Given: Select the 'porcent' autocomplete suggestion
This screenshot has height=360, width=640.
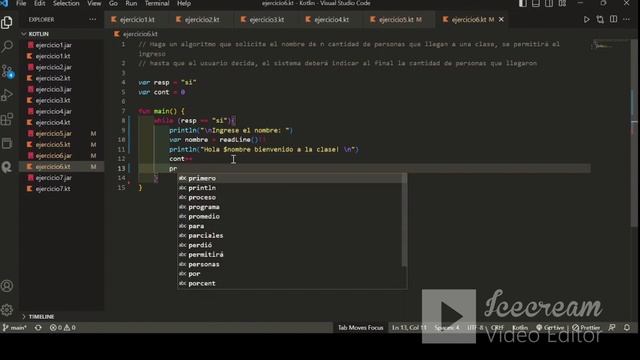Looking at the screenshot, I should click(290, 283).
